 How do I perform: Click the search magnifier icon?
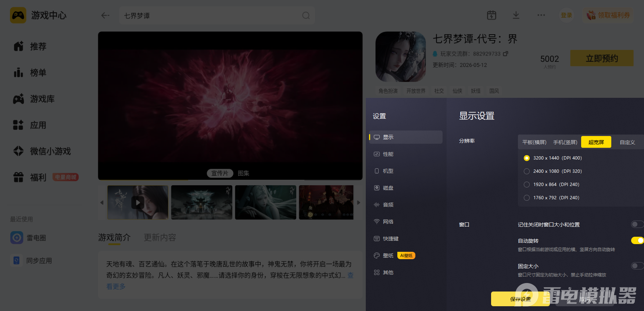(306, 15)
